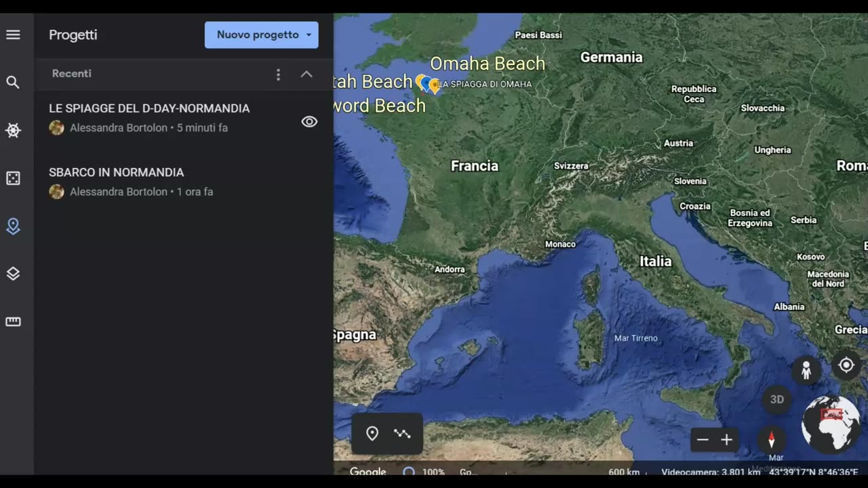Click LA SPIAGGIA DI OMAHA label

(x=486, y=85)
